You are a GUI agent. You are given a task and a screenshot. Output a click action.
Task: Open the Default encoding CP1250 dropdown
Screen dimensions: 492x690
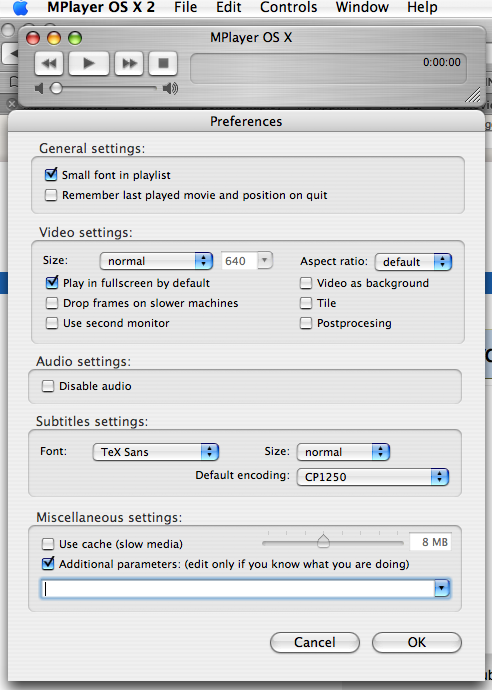pos(373,477)
